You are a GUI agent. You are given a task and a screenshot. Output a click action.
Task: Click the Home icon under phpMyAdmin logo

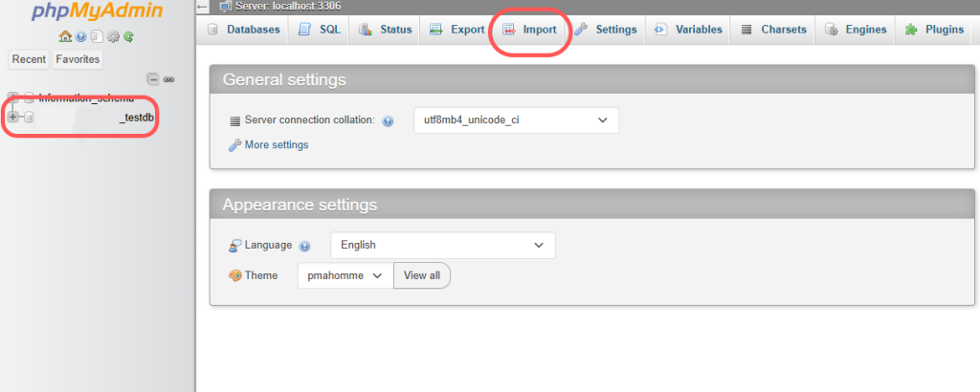(x=65, y=36)
